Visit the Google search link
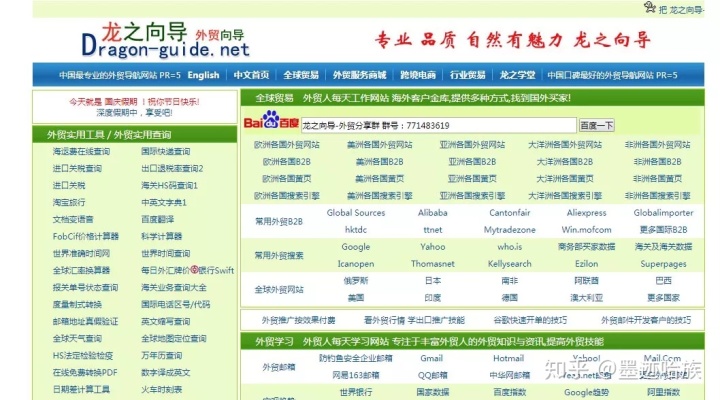The image size is (720, 400). pyautogui.click(x=355, y=247)
